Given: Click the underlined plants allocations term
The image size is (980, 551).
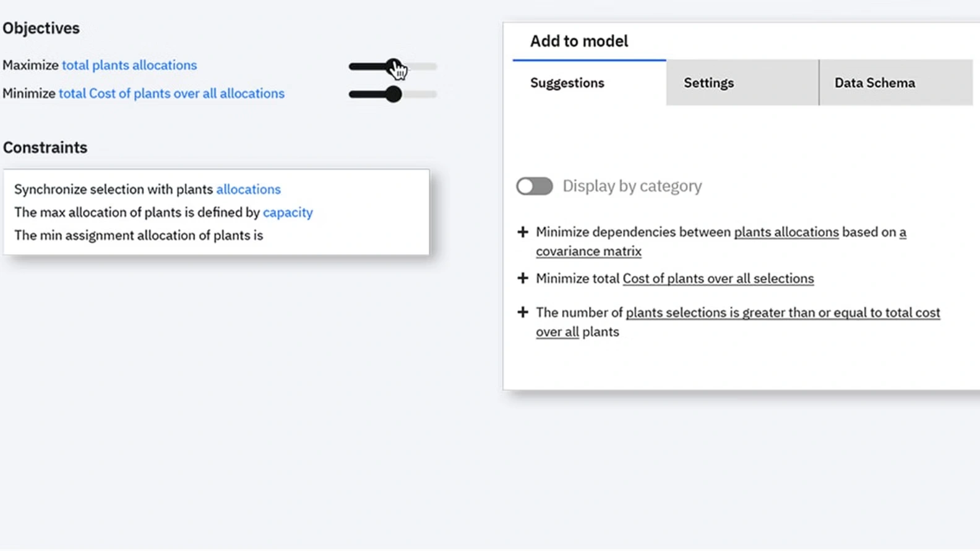Looking at the screenshot, I should tap(786, 232).
